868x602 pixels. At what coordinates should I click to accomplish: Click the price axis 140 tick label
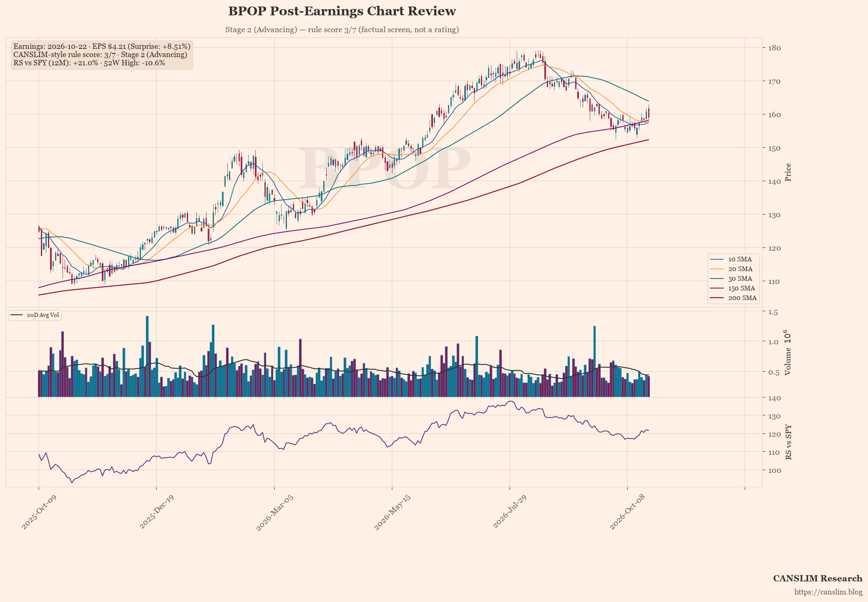[x=775, y=181]
